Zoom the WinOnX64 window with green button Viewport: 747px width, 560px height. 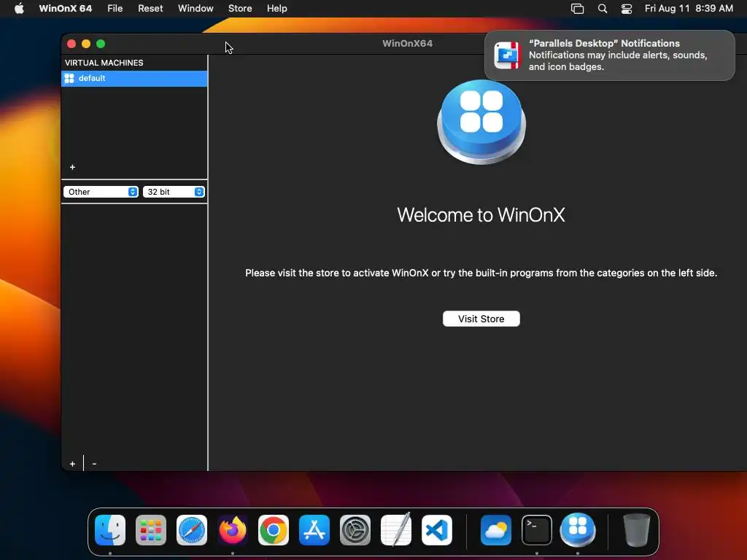tap(101, 44)
